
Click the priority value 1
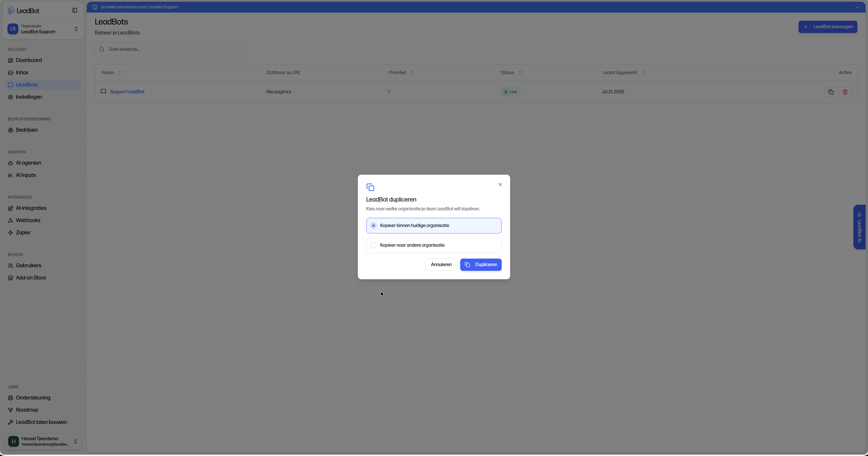pyautogui.click(x=389, y=92)
